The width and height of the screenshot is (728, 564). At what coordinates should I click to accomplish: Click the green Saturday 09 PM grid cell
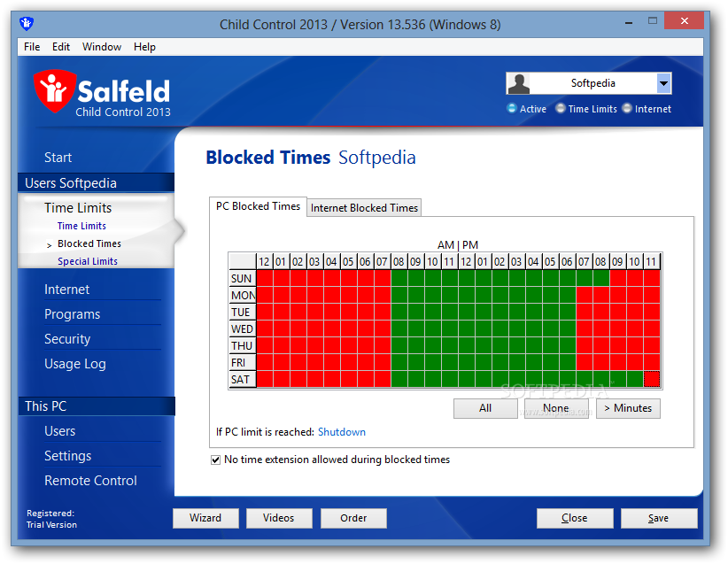[x=618, y=379]
